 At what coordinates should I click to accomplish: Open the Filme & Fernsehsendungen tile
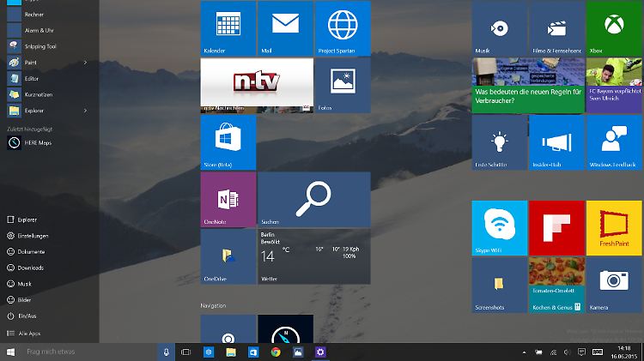click(556, 28)
